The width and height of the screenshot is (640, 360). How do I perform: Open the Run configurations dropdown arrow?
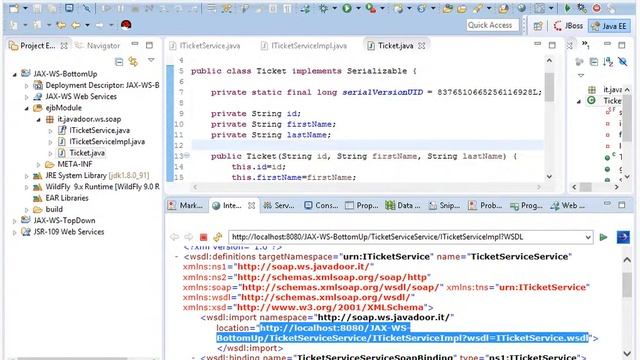(x=358, y=8)
